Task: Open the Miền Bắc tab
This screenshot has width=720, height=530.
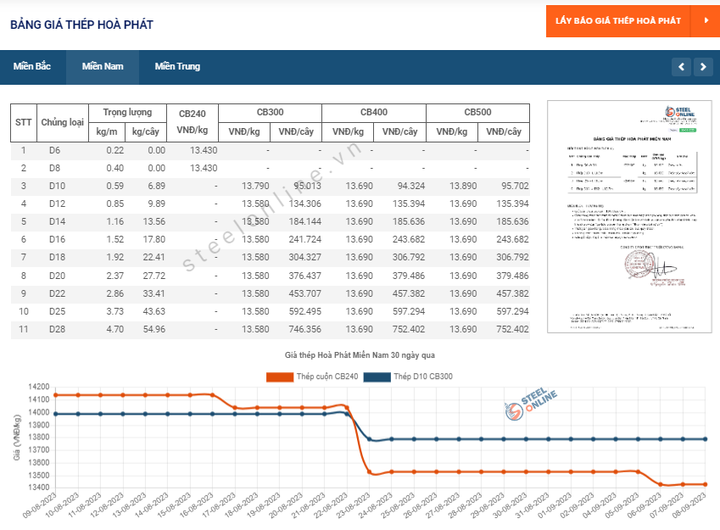Action: click(32, 67)
